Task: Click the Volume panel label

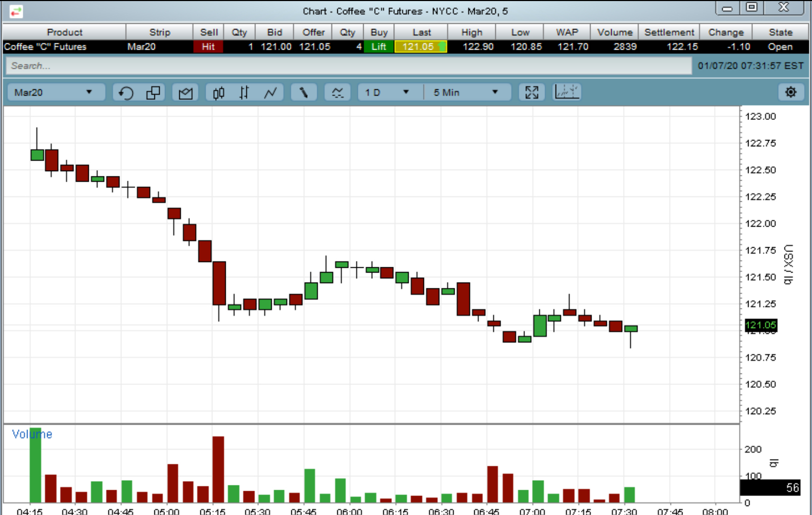Action: click(32, 434)
